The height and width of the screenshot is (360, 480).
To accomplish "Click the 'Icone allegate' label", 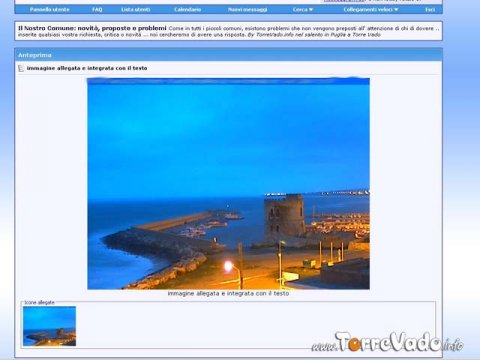I will (x=39, y=302).
